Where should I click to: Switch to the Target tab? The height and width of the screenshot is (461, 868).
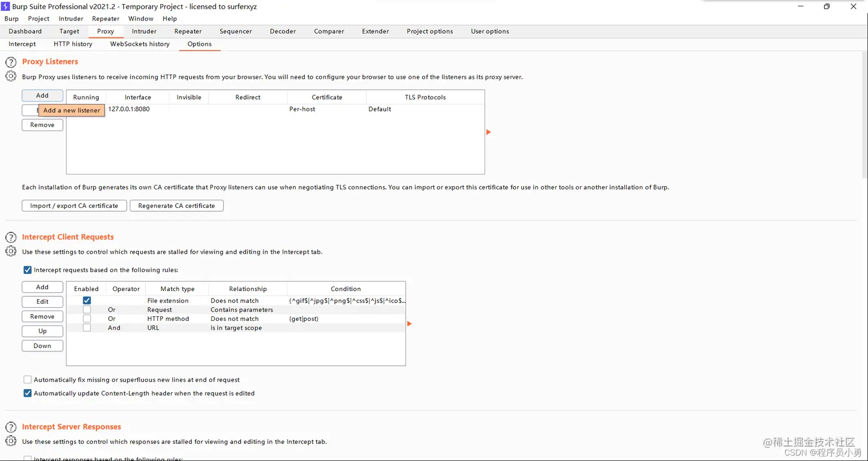coord(69,31)
